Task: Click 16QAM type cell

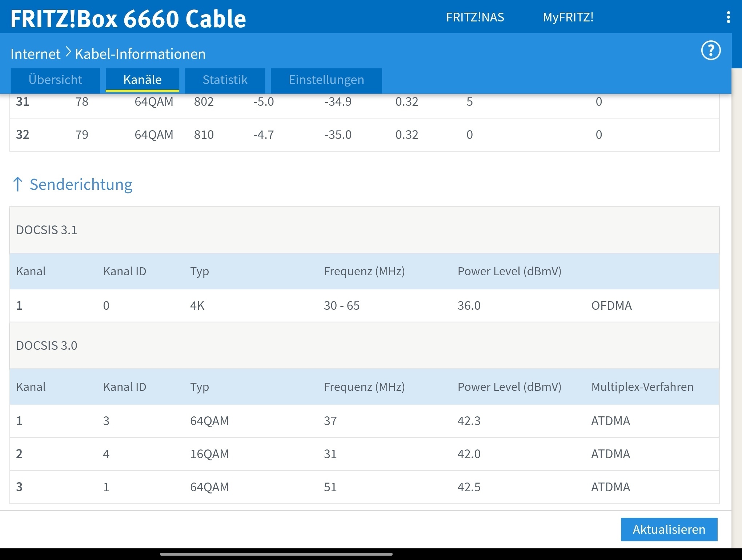Action: (209, 454)
